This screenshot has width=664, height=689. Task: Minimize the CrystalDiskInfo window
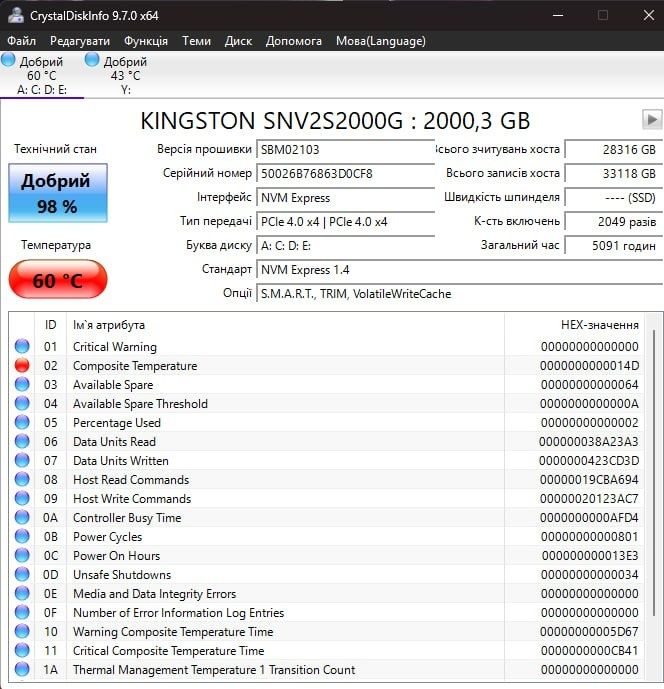click(x=558, y=15)
